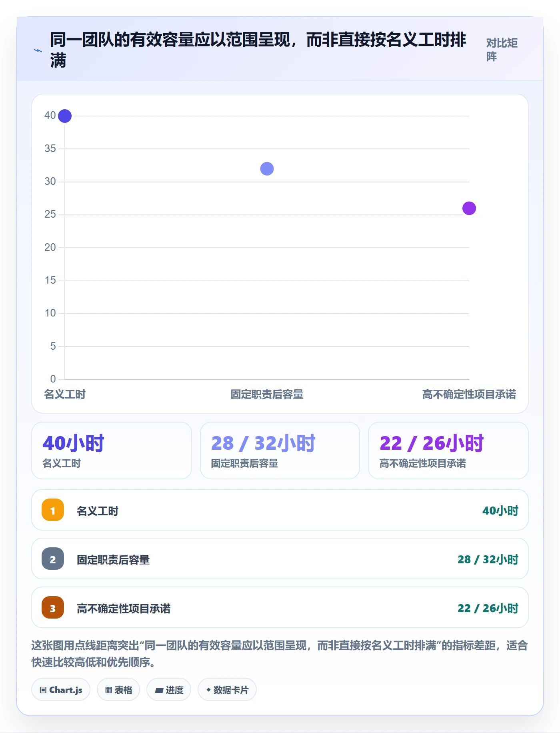This screenshot has height=733, width=560.
Task: Click the y-axis tick label 5
Action: tap(53, 346)
